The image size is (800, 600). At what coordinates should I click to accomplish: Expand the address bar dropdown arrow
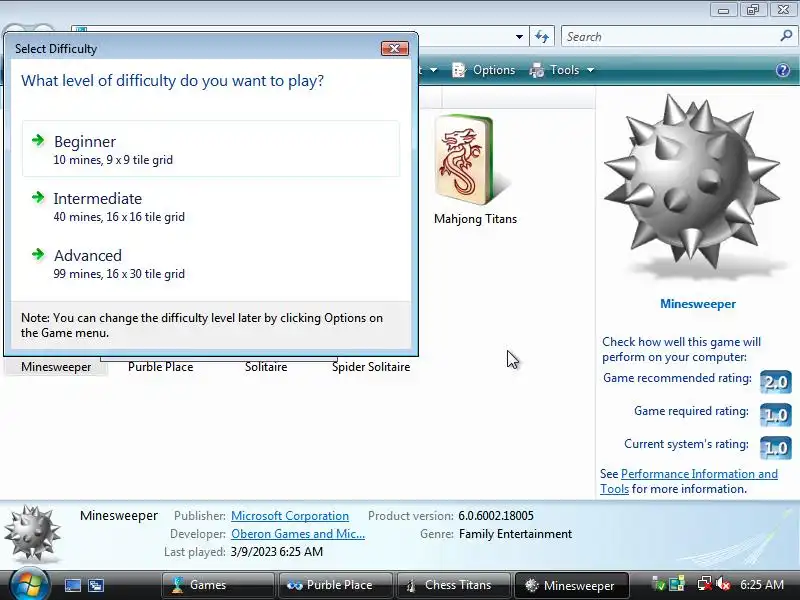tap(519, 37)
